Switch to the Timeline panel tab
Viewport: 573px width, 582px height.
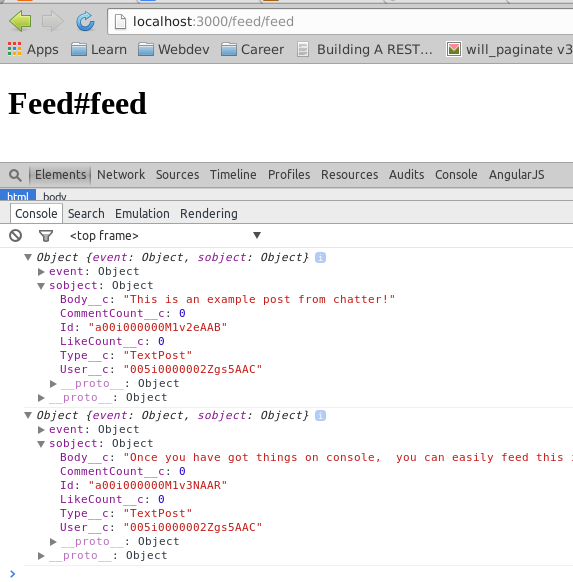[x=233, y=174]
